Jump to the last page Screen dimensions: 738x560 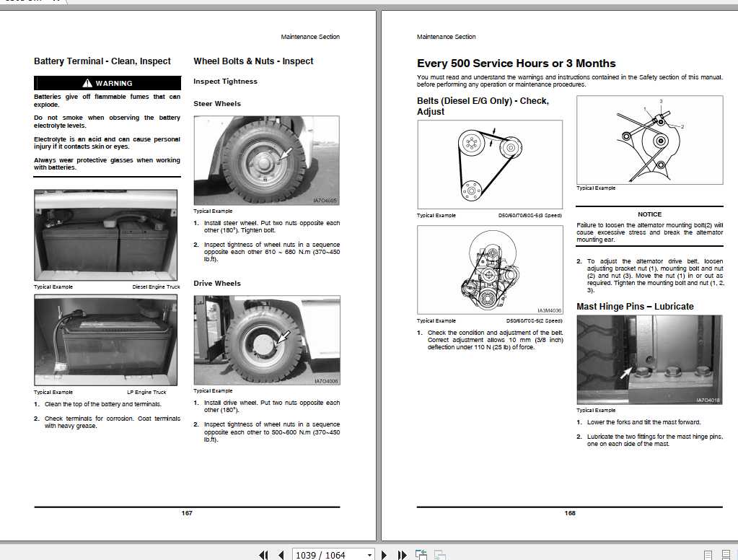coord(402,555)
